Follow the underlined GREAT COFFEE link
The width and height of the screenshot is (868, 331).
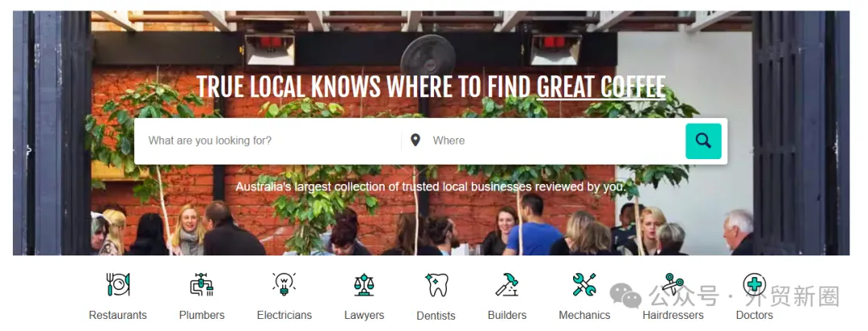[x=601, y=88]
